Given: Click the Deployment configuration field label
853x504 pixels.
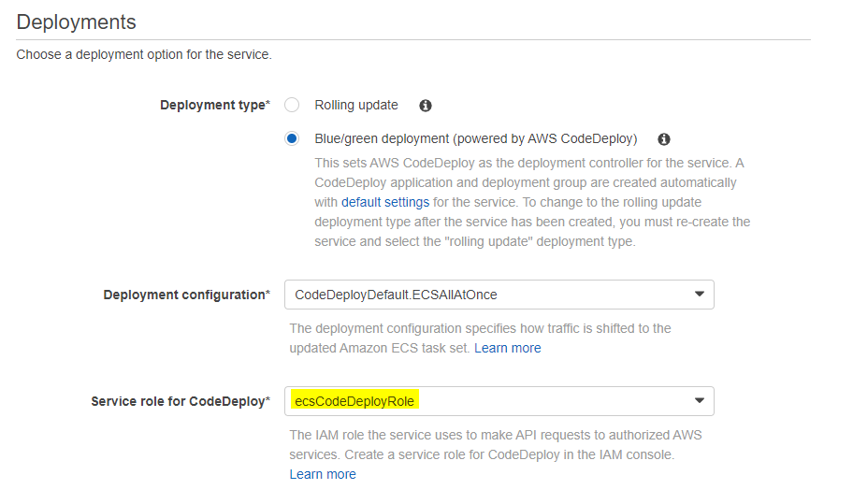Looking at the screenshot, I should (187, 295).
